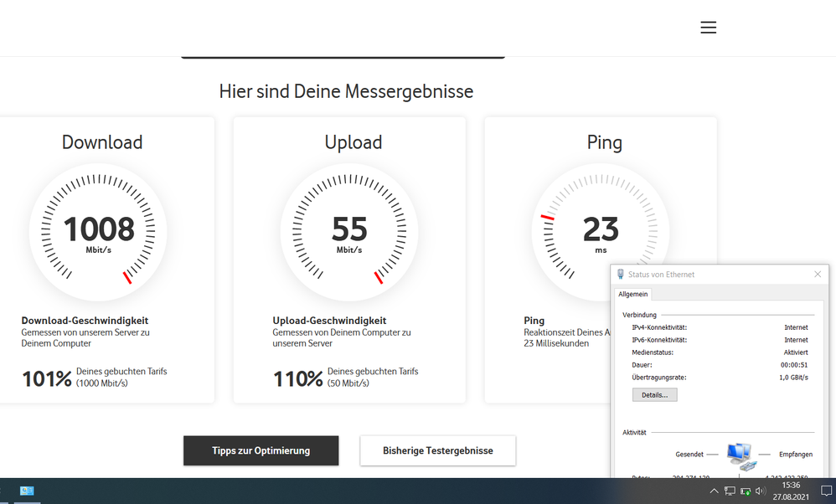Screen dimensions: 836x504
Task: Click the IPv4-Konnektivität label
Action: click(659, 327)
